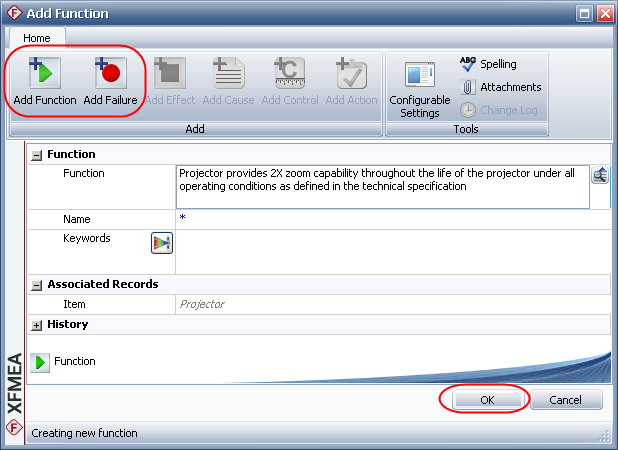Collapse the Associated Records section
The image size is (618, 450).
point(37,285)
